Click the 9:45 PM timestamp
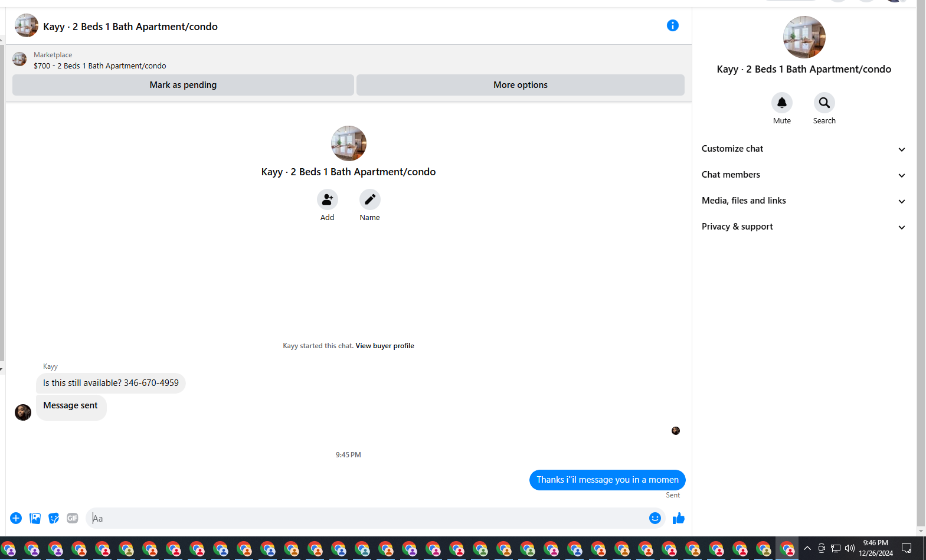 coord(348,455)
